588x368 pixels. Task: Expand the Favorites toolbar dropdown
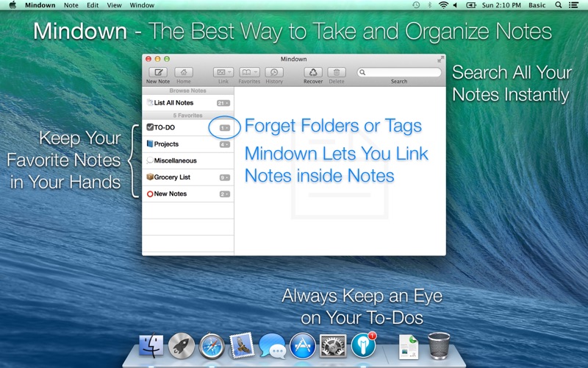[249, 73]
